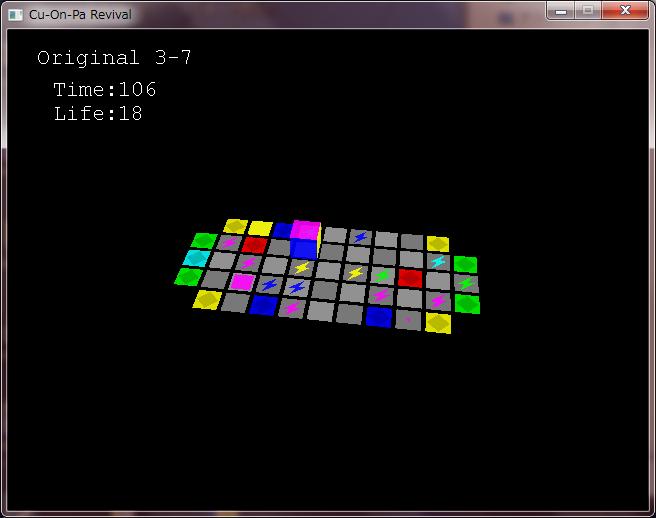This screenshot has width=656, height=518.
Task: Minimize the Cu-On-Pa Revival window
Action: [561, 11]
